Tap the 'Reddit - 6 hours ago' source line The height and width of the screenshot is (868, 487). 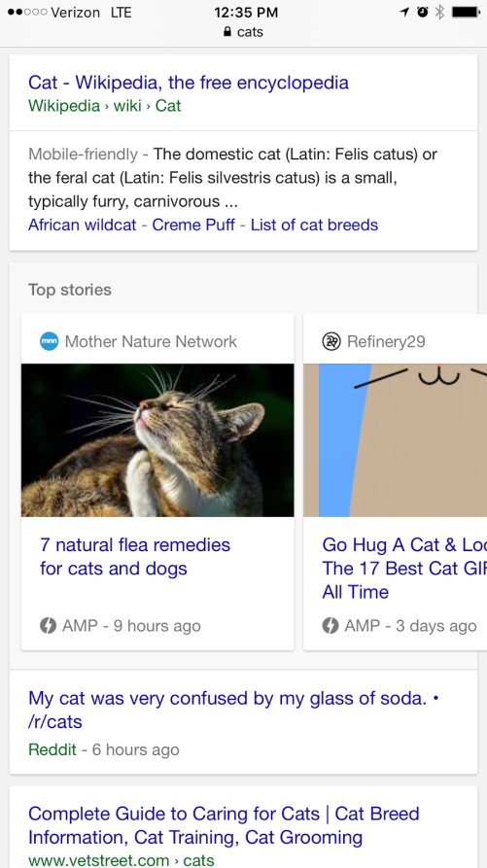(103, 749)
